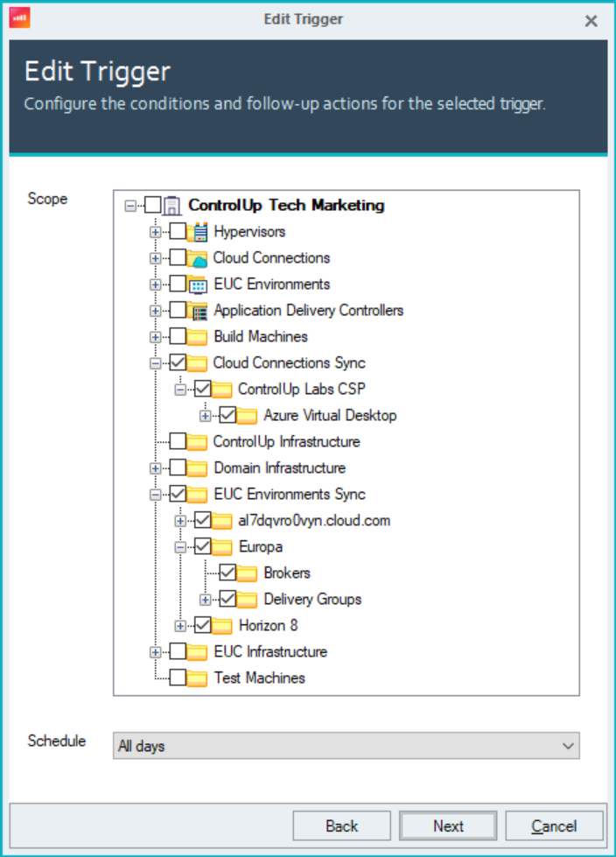Click the al7dqvro0vyn.cloud.com folder icon

point(222,520)
